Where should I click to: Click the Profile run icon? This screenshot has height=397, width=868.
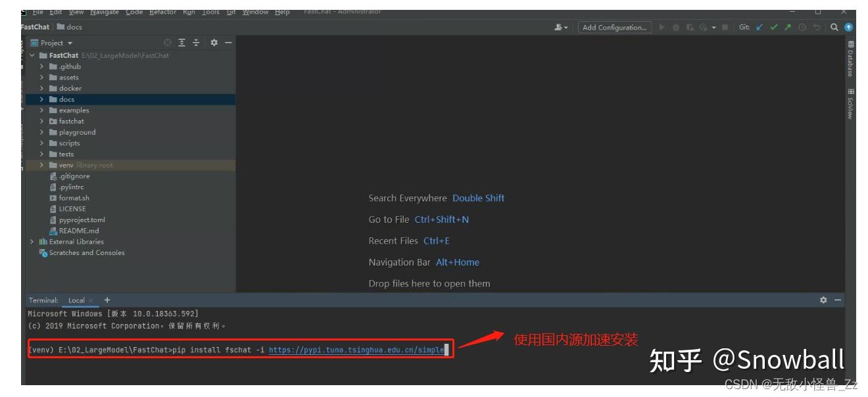coord(703,28)
